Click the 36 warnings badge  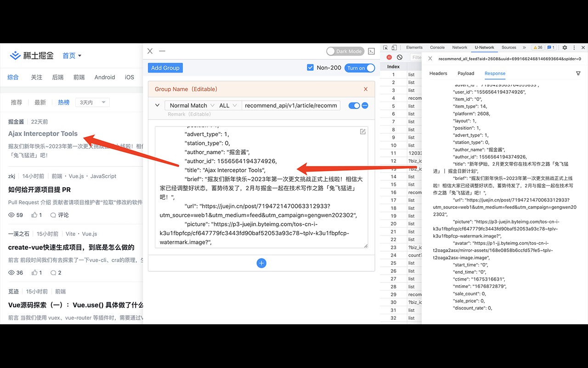click(537, 47)
